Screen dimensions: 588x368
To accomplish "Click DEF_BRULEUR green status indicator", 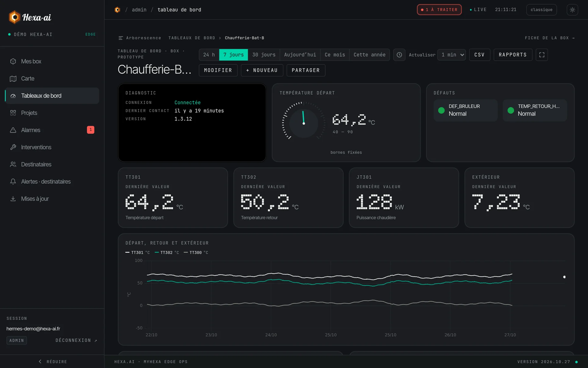I will (441, 110).
